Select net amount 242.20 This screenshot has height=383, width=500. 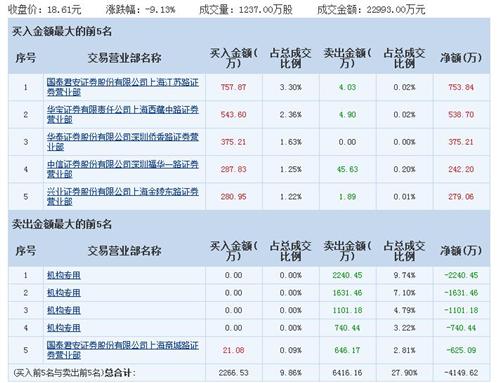461,169
